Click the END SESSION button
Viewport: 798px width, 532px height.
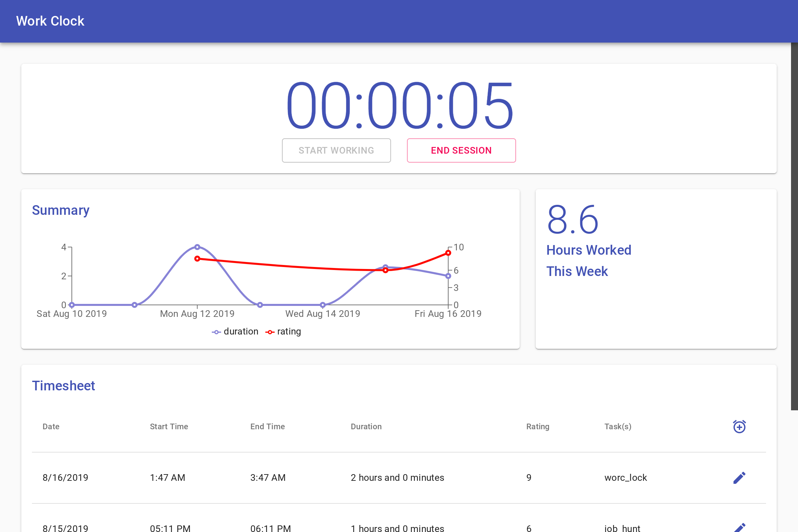tap(462, 150)
